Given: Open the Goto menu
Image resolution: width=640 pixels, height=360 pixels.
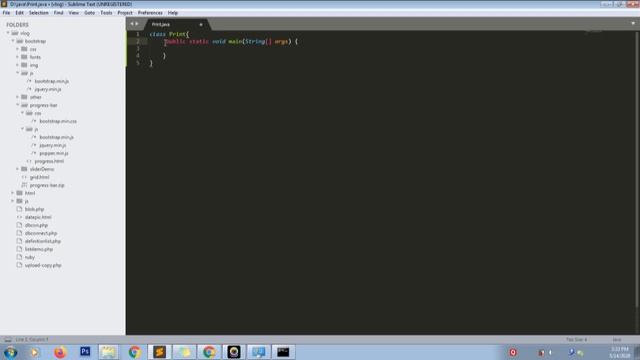Looking at the screenshot, I should click(89, 13).
